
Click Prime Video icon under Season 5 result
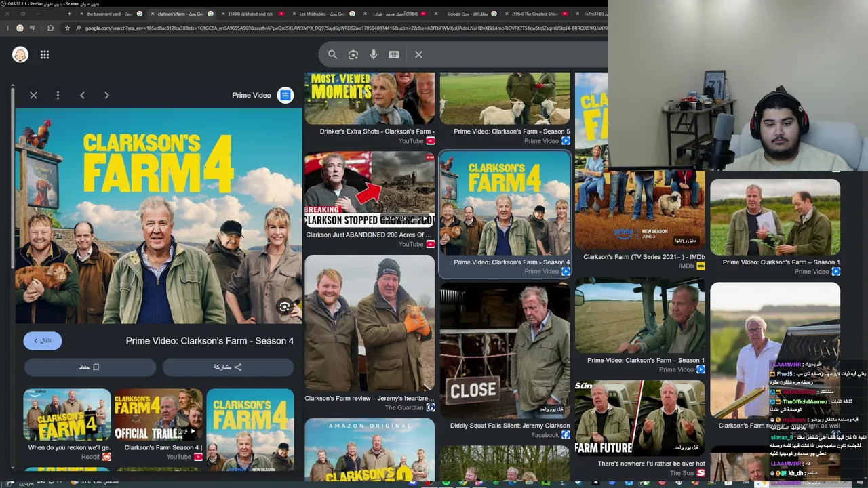click(566, 141)
